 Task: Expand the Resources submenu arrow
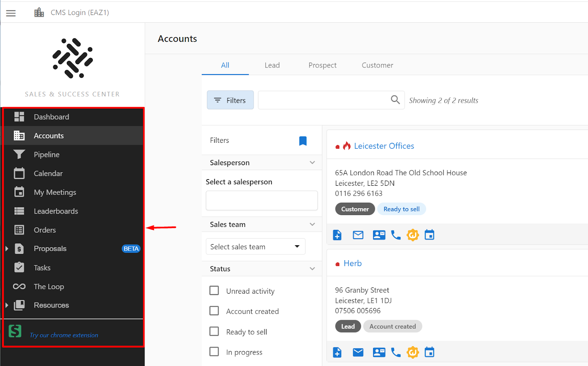tap(7, 305)
